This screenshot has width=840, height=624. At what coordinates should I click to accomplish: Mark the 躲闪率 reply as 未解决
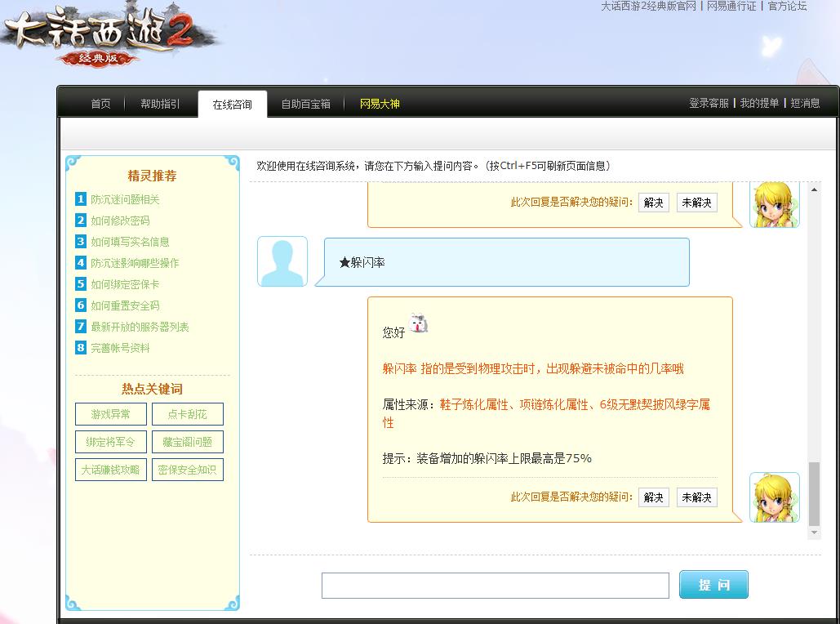697,497
